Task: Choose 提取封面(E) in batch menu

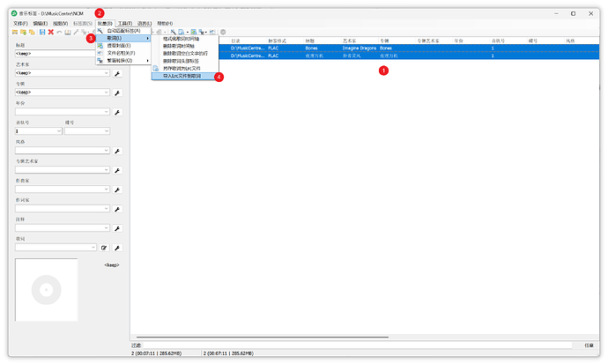Action: pos(123,46)
